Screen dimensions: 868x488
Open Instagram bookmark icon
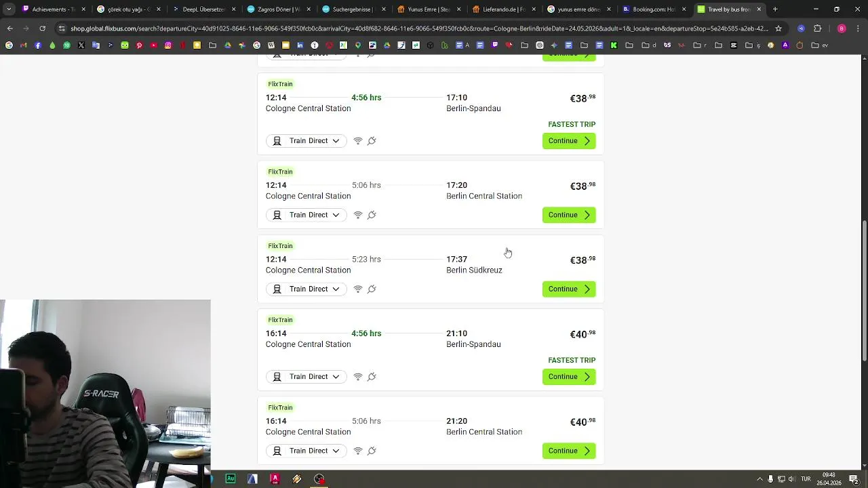pyautogui.click(x=168, y=45)
